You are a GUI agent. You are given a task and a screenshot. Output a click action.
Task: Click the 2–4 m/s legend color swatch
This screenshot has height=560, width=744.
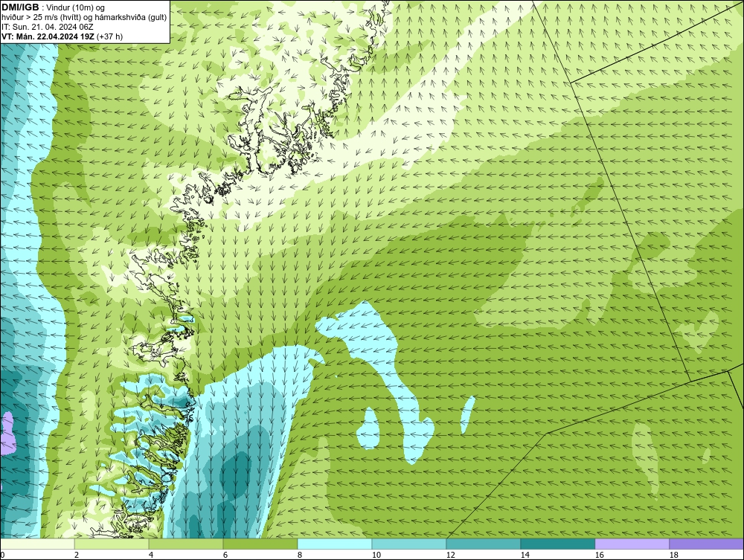[x=112, y=544]
